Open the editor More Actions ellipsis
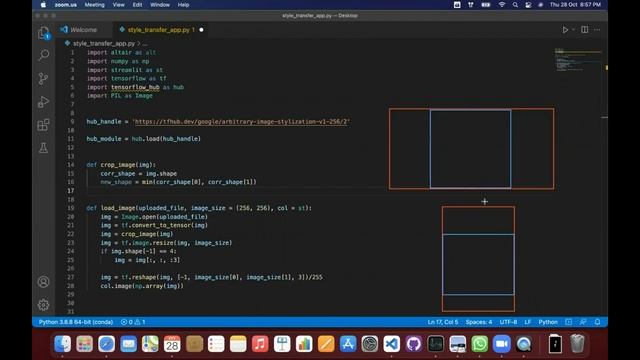640x360 pixels. 597,30
